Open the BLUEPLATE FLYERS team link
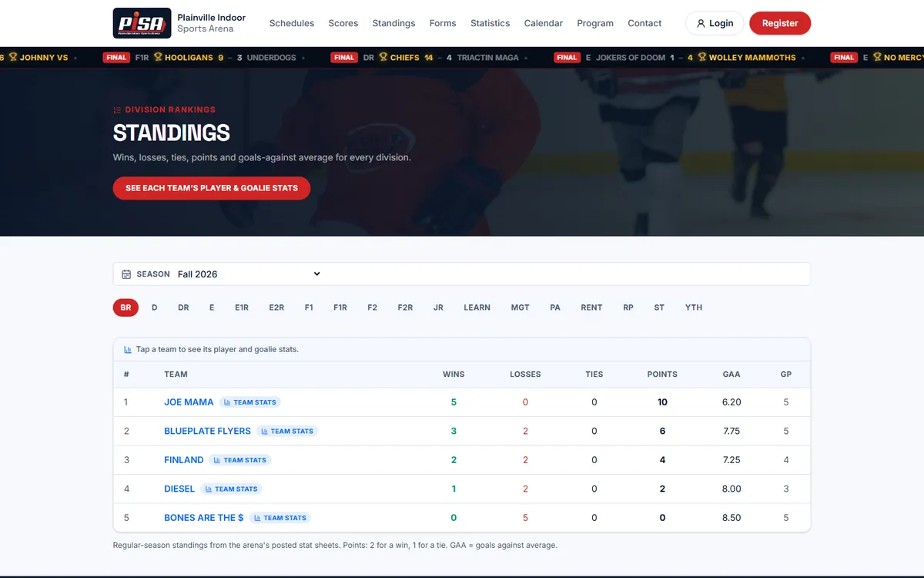 (207, 431)
